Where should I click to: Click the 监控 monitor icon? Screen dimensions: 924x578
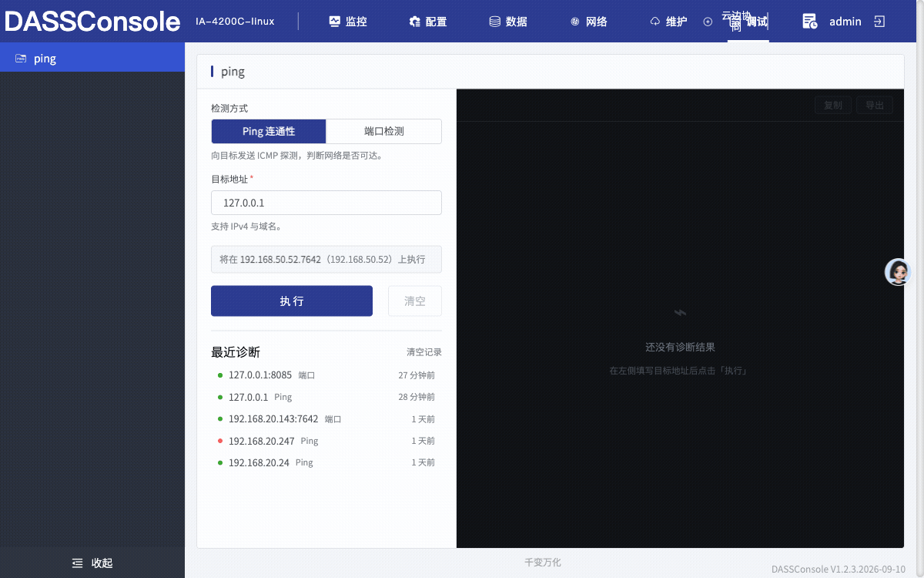334,22
